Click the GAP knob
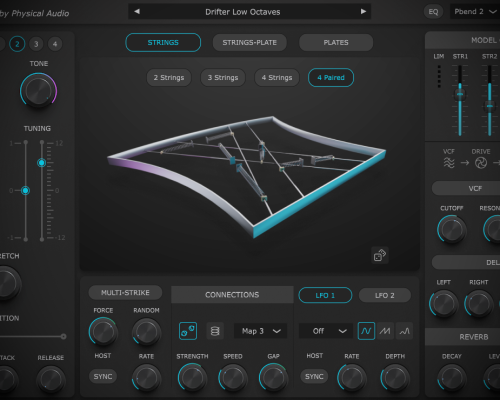Viewport: 500px width, 400px height. point(273,378)
